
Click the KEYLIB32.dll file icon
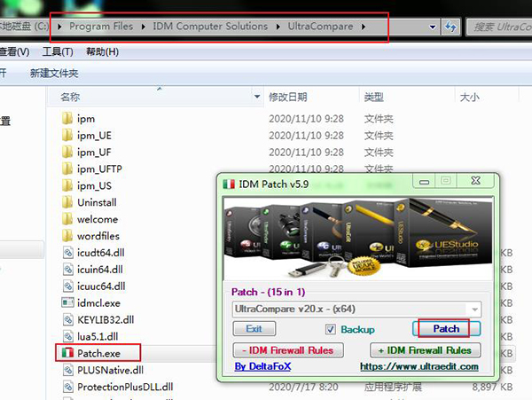tap(68, 319)
